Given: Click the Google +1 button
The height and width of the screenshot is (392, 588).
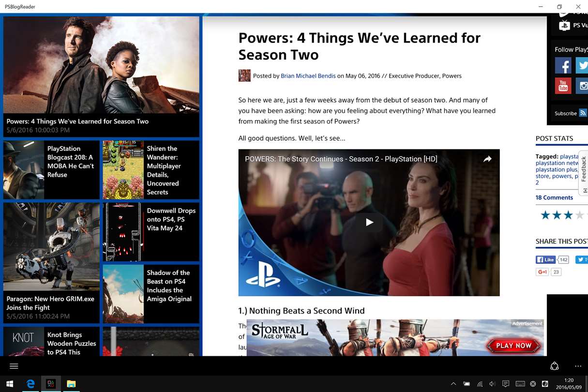Looking at the screenshot, I should click(542, 272).
